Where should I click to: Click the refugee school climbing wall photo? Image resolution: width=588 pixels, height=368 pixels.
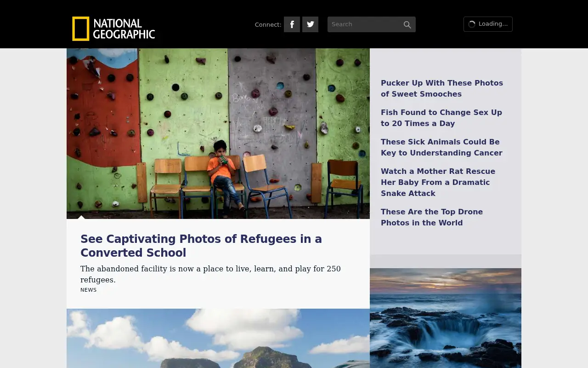coord(218,133)
